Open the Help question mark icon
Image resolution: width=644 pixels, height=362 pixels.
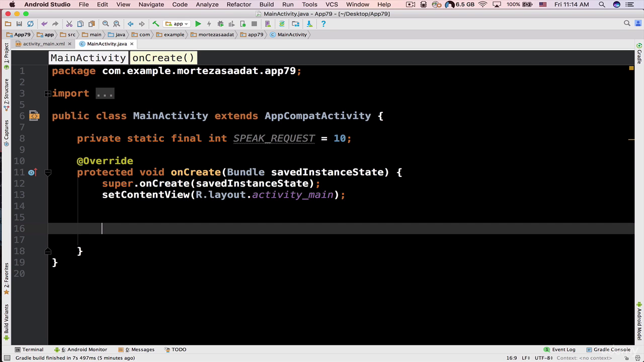[323, 24]
